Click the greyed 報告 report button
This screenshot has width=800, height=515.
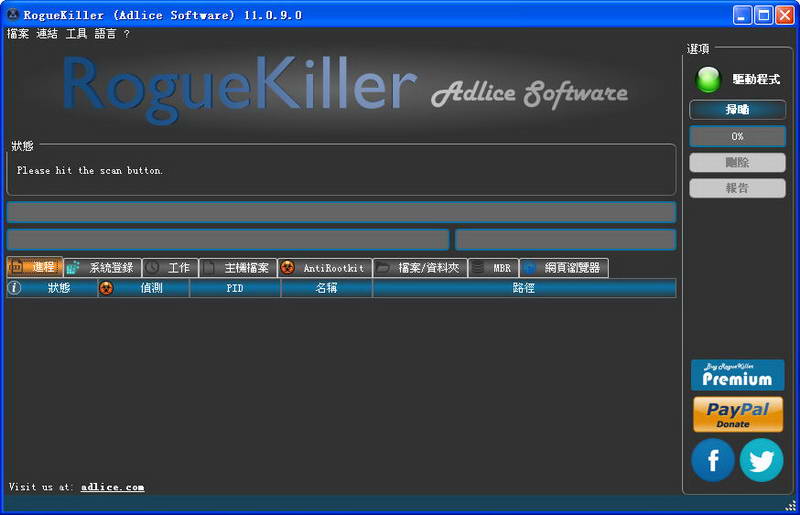[737, 188]
